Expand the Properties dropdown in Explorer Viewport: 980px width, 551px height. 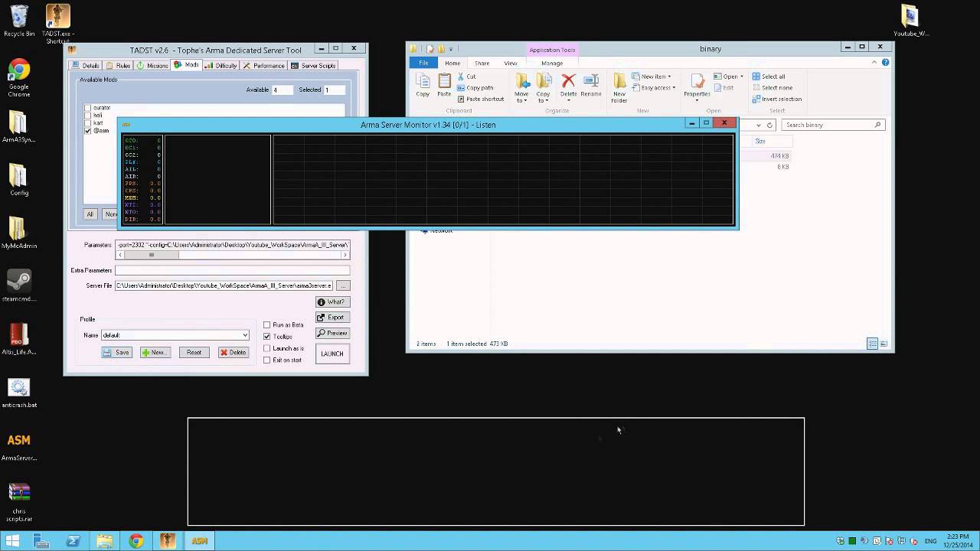[697, 99]
